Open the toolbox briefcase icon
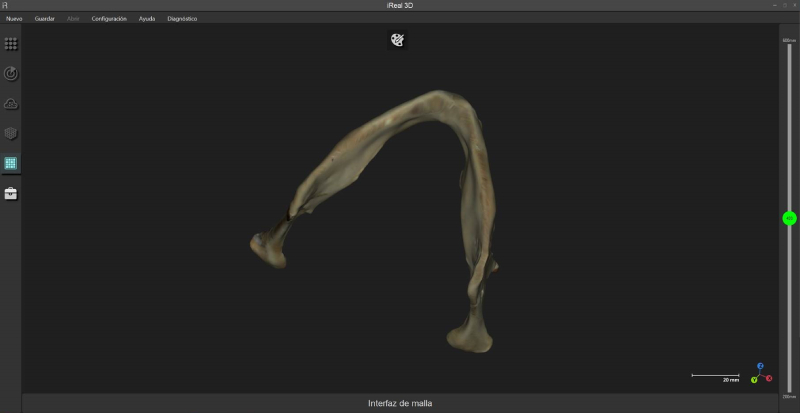This screenshot has height=413, width=800. coord(11,193)
